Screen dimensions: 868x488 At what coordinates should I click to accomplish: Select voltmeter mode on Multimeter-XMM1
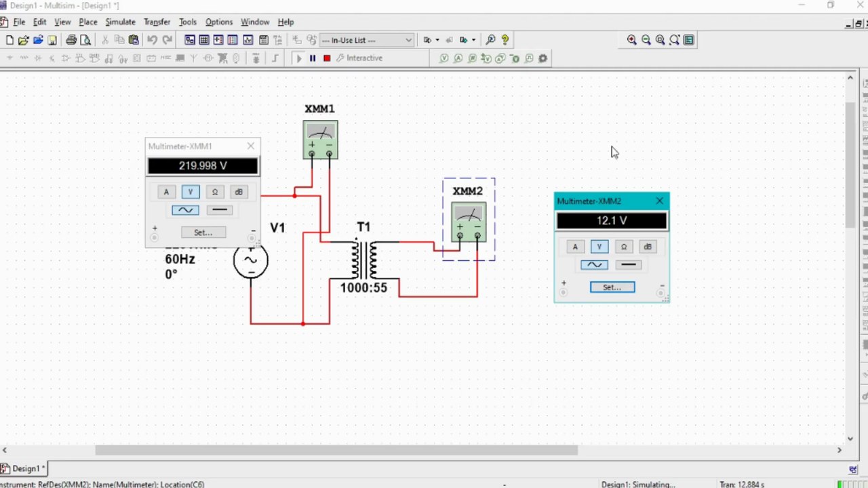(x=191, y=192)
